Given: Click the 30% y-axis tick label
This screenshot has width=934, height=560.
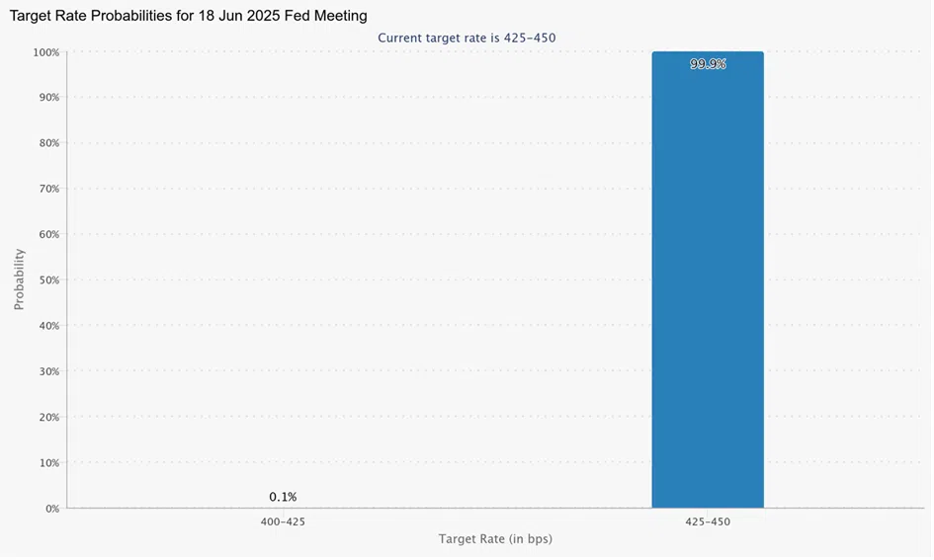Looking at the screenshot, I should click(x=49, y=371).
